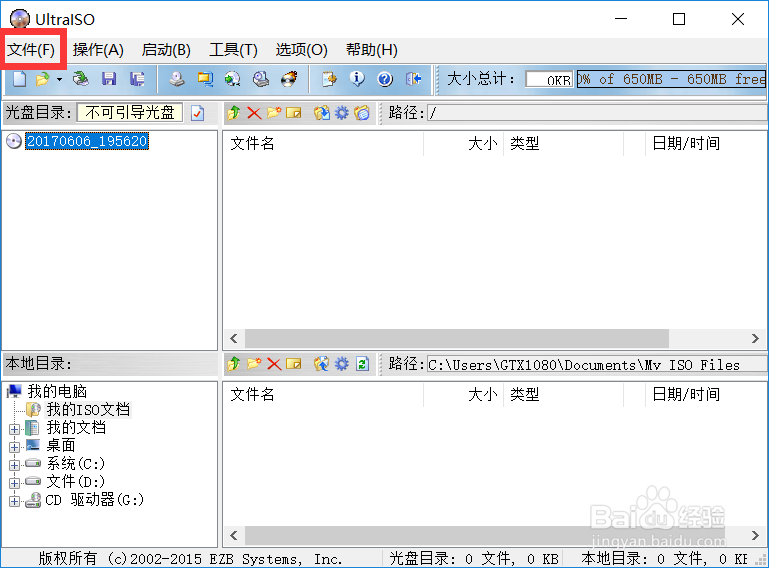Screen dimensions: 769x568
Task: Click the Convert image format icon
Action: [x=205, y=79]
